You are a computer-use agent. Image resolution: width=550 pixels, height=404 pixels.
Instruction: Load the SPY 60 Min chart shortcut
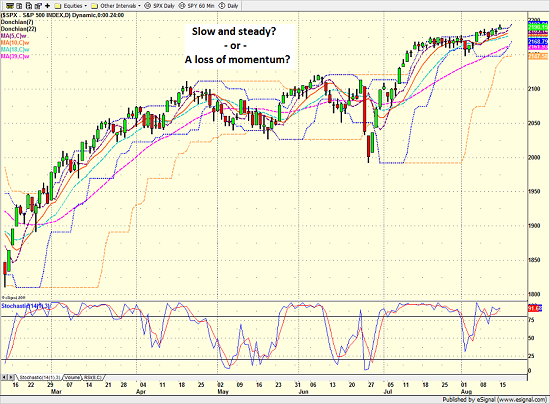pyautogui.click(x=201, y=6)
